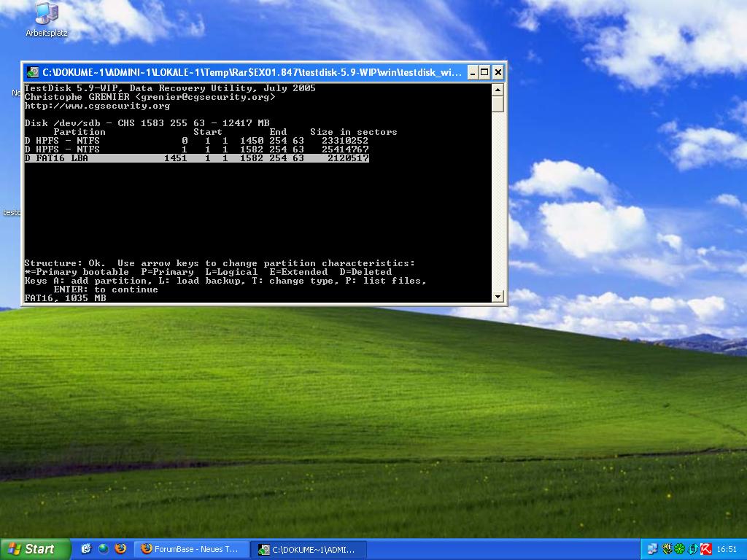Close the TestDisk console window
This screenshot has height=560, width=747.
pos(498,72)
